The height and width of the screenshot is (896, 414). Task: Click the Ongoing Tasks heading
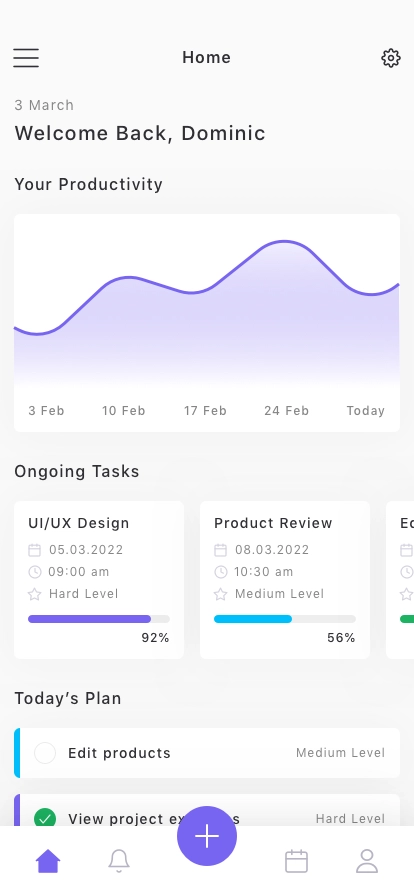pyautogui.click(x=77, y=471)
